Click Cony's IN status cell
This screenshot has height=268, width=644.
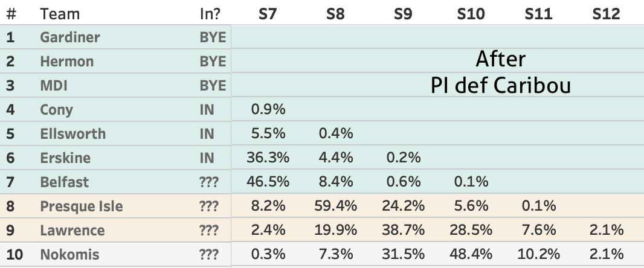[207, 110]
